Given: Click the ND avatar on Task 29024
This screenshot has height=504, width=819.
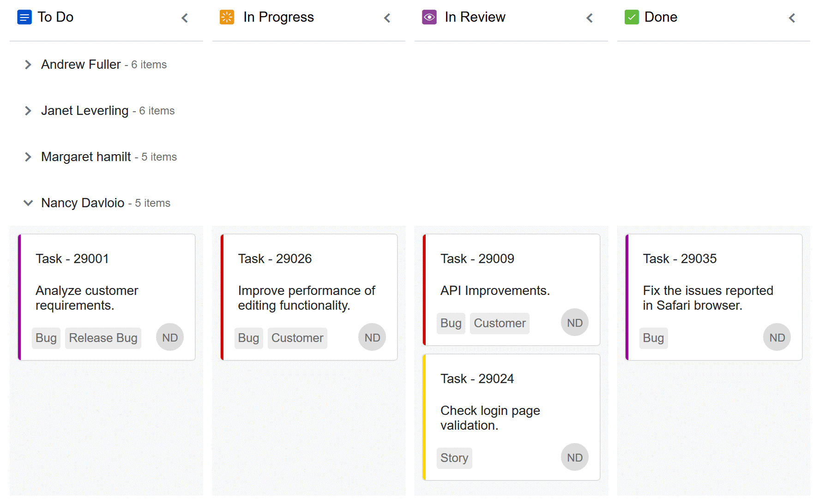Looking at the screenshot, I should (x=575, y=457).
